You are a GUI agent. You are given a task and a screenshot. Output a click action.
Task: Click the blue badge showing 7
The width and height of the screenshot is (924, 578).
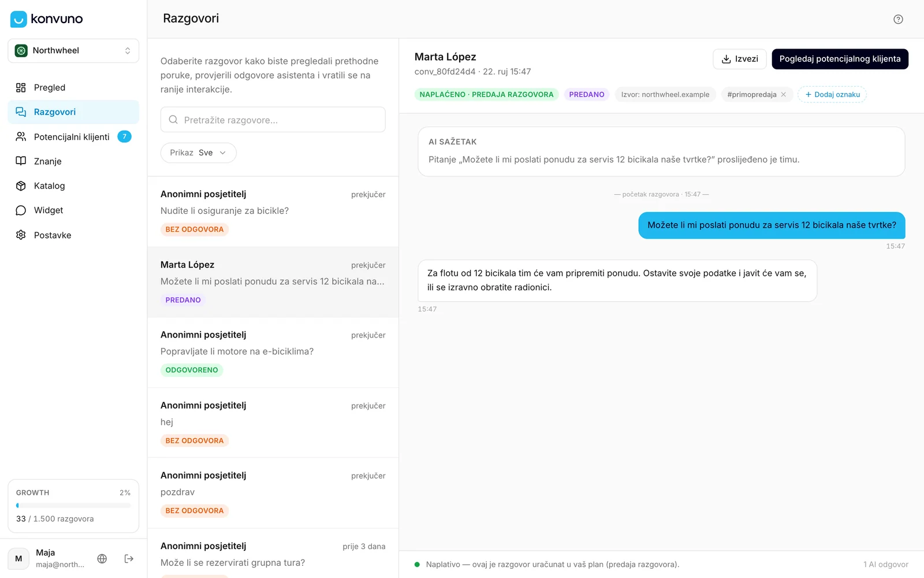pos(124,136)
